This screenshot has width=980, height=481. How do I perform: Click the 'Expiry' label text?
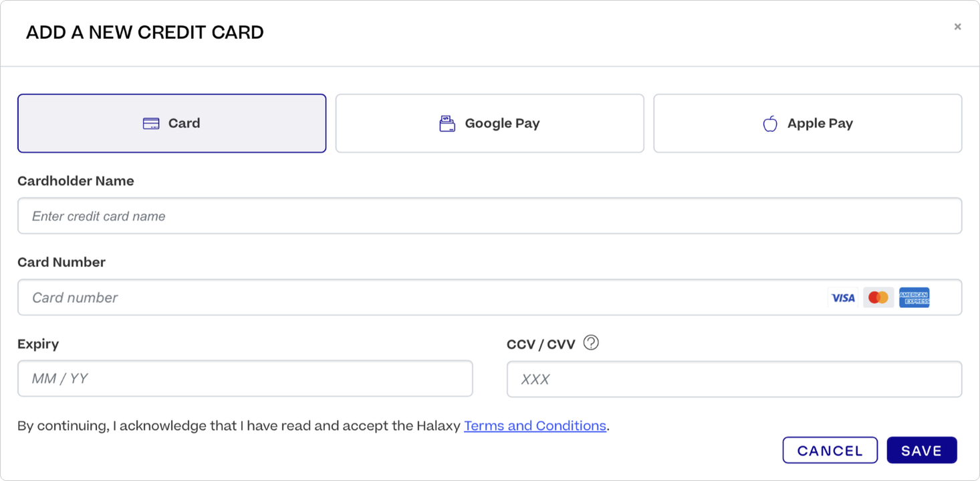coord(38,345)
